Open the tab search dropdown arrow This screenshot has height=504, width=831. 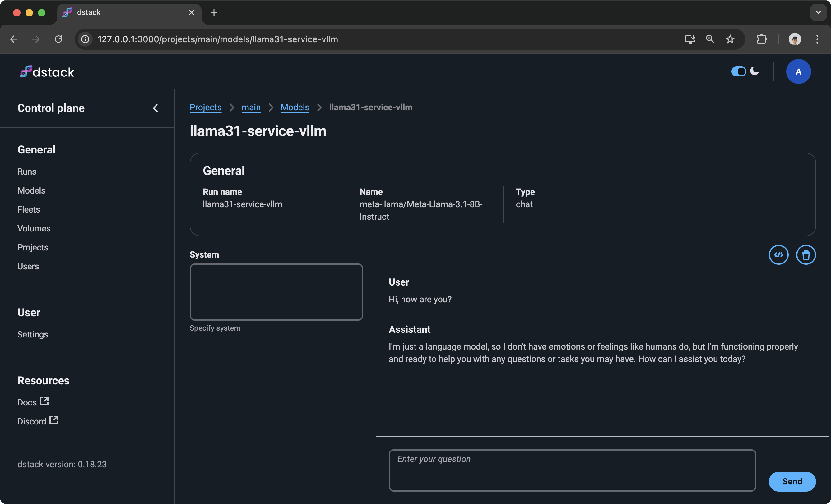pyautogui.click(x=818, y=12)
